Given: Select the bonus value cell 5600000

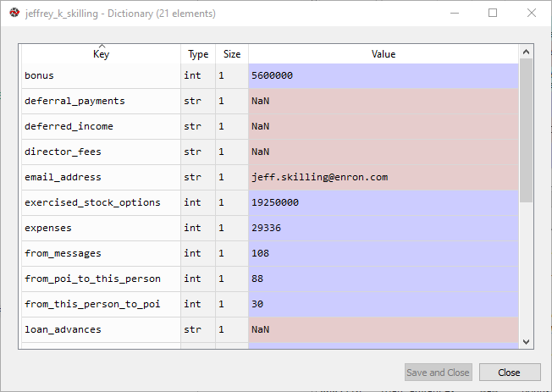Looking at the screenshot, I should coord(383,75).
